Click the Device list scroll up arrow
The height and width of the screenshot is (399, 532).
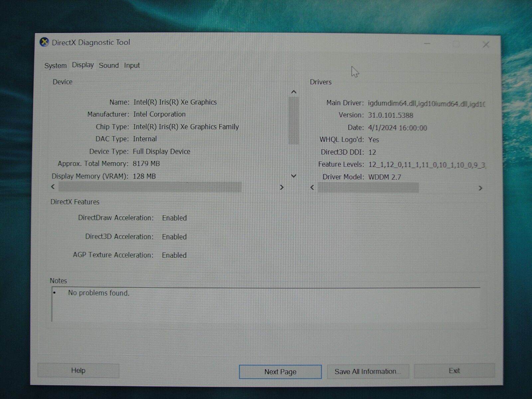coord(294,92)
